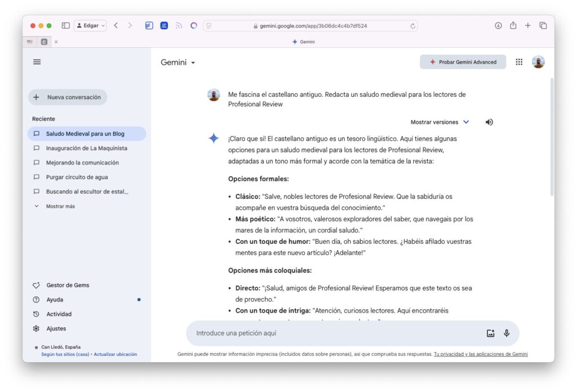Open the Google apps grid icon
This screenshot has width=577, height=392.
[519, 62]
